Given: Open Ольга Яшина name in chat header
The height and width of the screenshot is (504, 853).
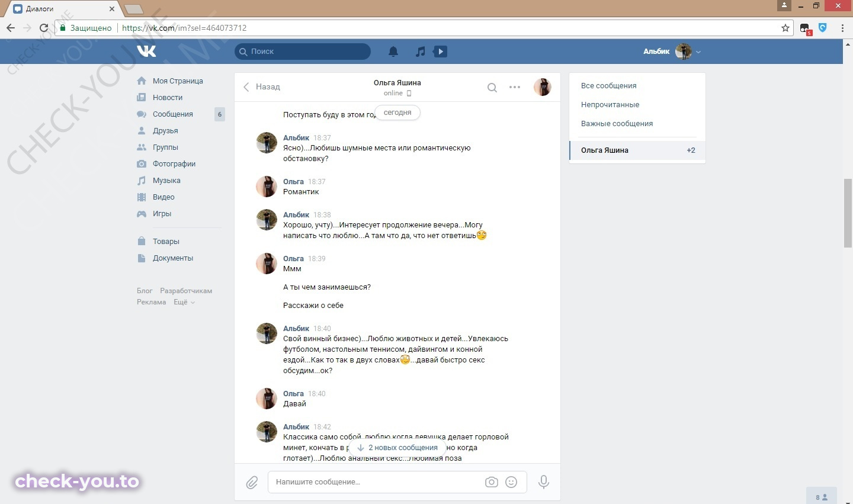Looking at the screenshot, I should [397, 83].
